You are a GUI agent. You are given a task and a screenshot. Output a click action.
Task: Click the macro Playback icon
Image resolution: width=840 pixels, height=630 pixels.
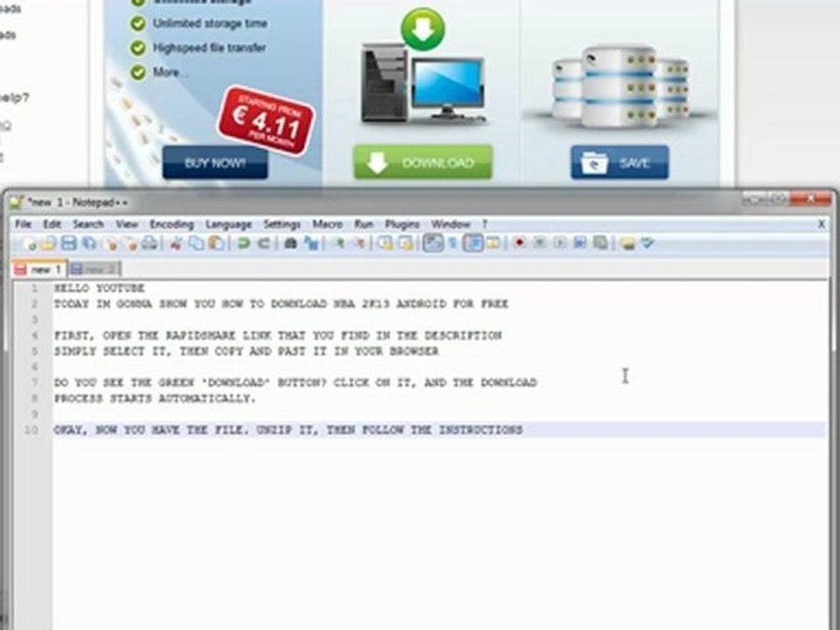[x=560, y=244]
